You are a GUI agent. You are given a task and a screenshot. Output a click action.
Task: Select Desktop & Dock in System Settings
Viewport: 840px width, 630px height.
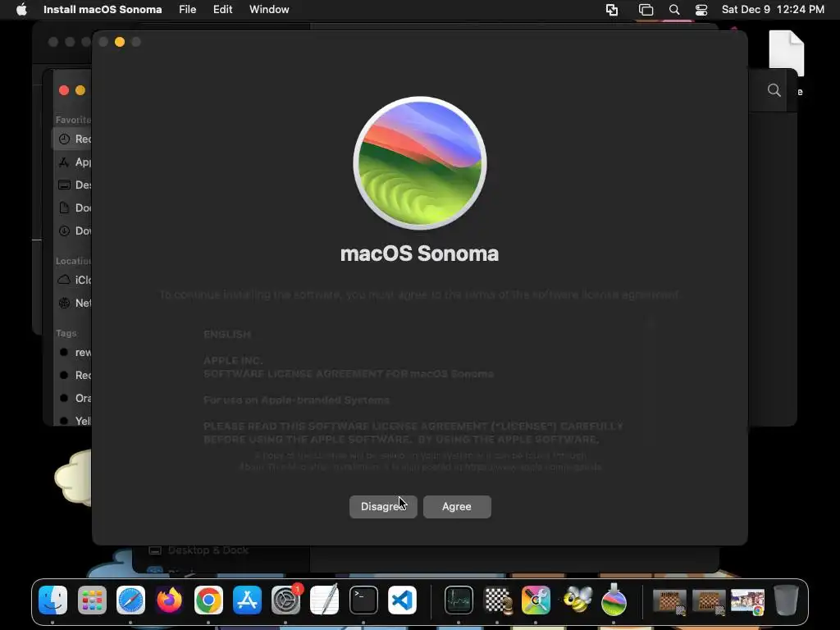click(199, 550)
